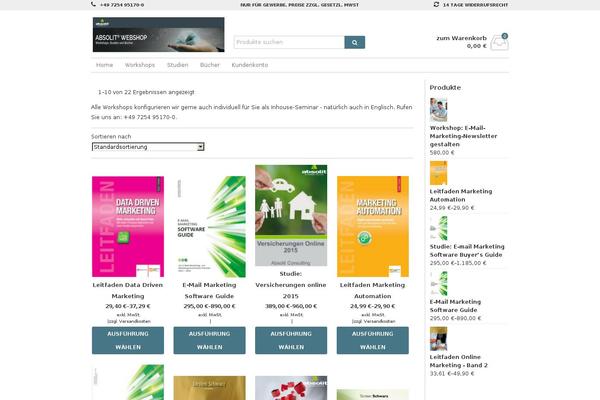Open the shopping cart basket icon

click(x=499, y=42)
